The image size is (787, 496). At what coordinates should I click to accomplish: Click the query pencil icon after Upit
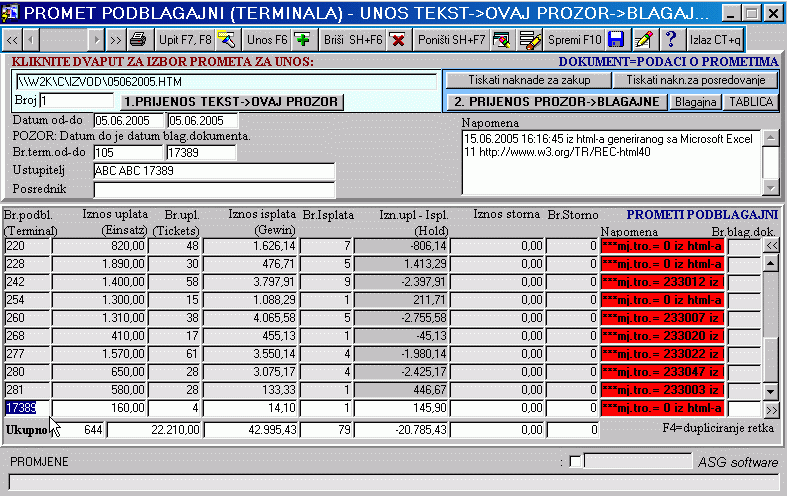click(227, 40)
